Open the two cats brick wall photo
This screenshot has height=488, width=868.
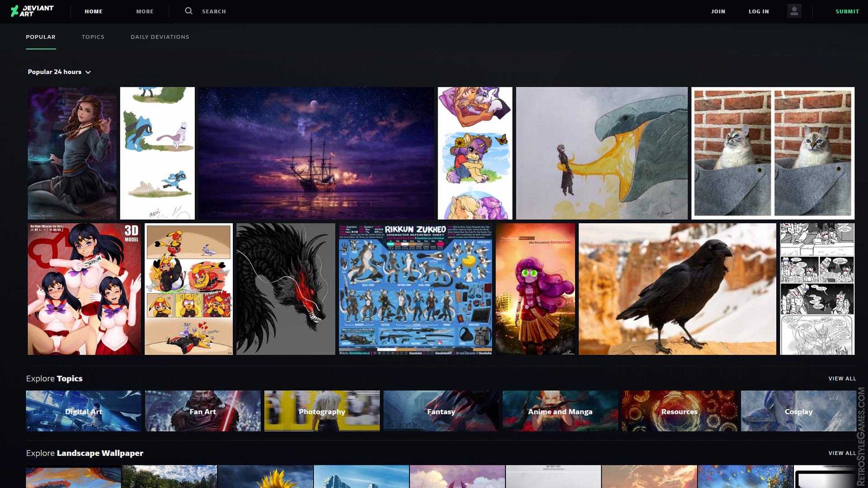pos(773,153)
